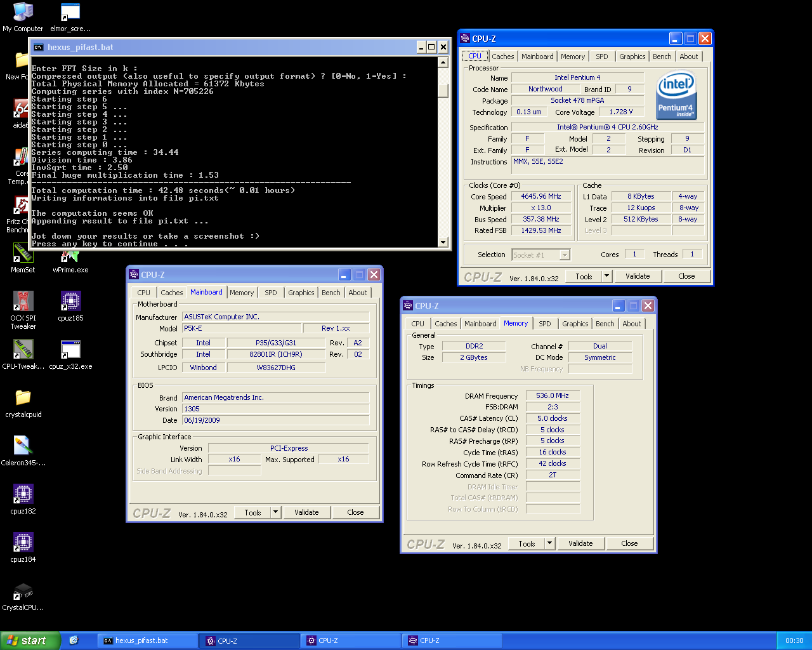Launch the cpuz185 desktop shortcut
Viewport: 812px width, 650px height.
[70, 306]
